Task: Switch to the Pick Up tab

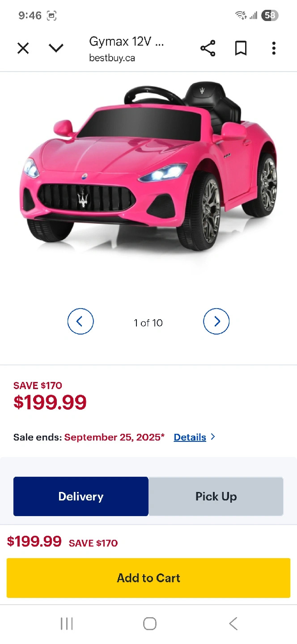Action: point(216,496)
